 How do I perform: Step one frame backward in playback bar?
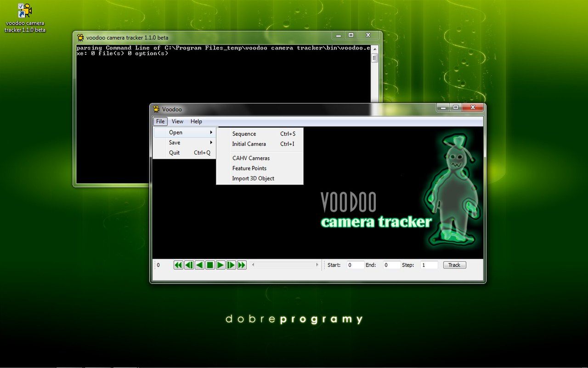click(189, 265)
